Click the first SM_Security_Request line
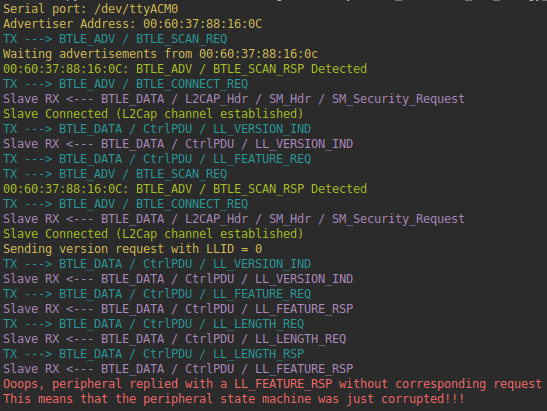547x411 pixels. 234,99
